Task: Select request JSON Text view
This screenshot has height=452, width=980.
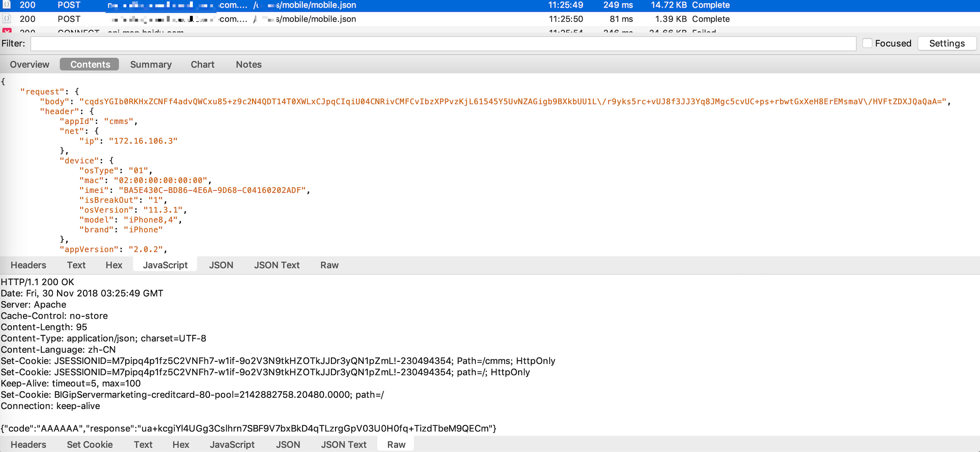Action: click(277, 265)
